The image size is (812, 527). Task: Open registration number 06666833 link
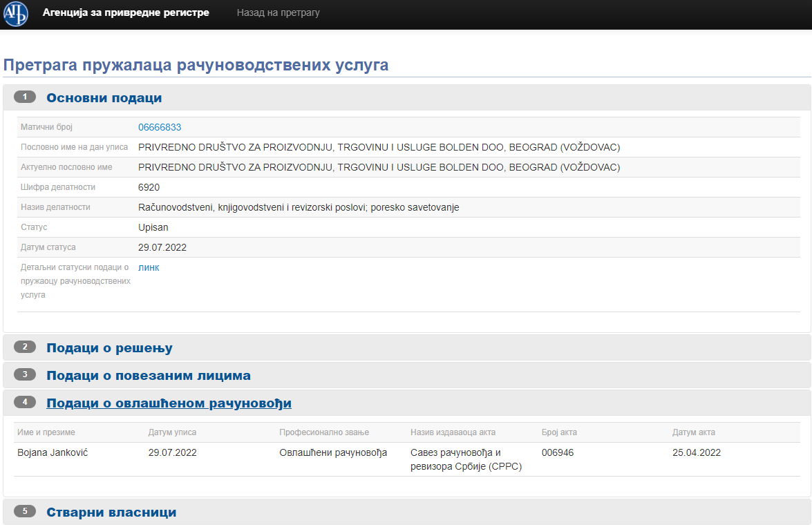pyautogui.click(x=160, y=127)
